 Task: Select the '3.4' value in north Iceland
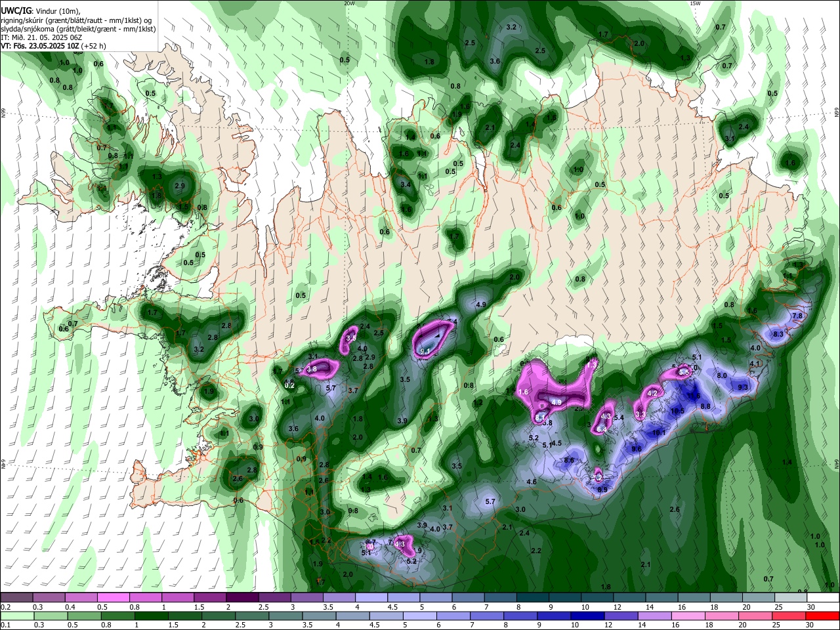pyautogui.click(x=406, y=185)
